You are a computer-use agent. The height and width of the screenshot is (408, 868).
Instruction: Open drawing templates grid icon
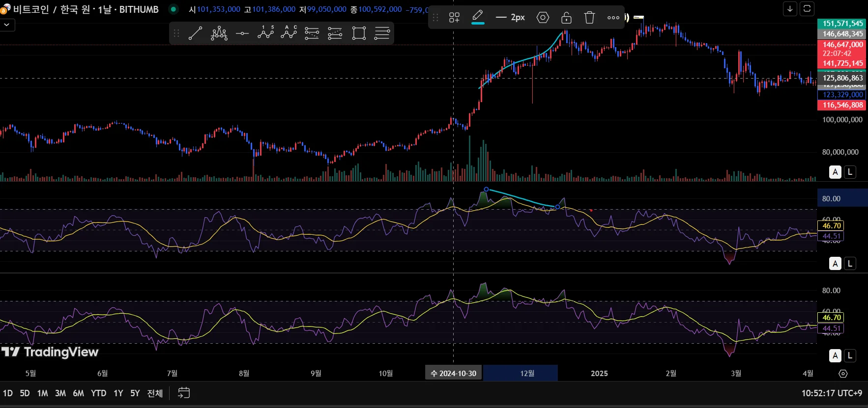tap(454, 18)
